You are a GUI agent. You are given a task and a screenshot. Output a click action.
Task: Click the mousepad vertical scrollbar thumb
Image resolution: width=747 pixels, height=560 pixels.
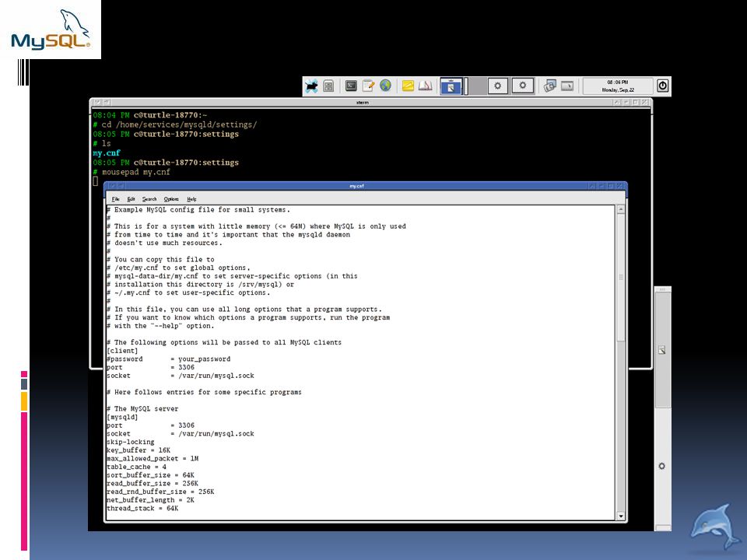click(x=621, y=277)
